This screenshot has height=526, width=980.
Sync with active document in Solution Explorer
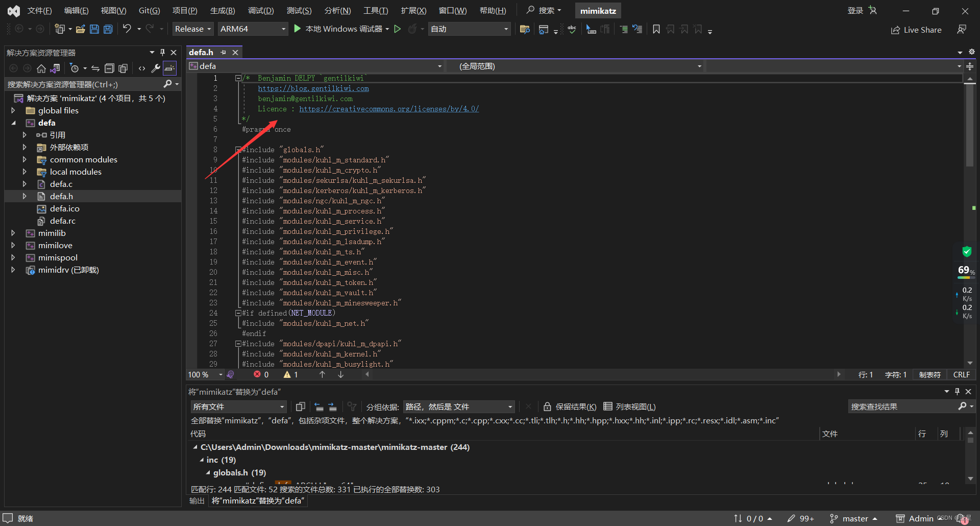(x=95, y=68)
